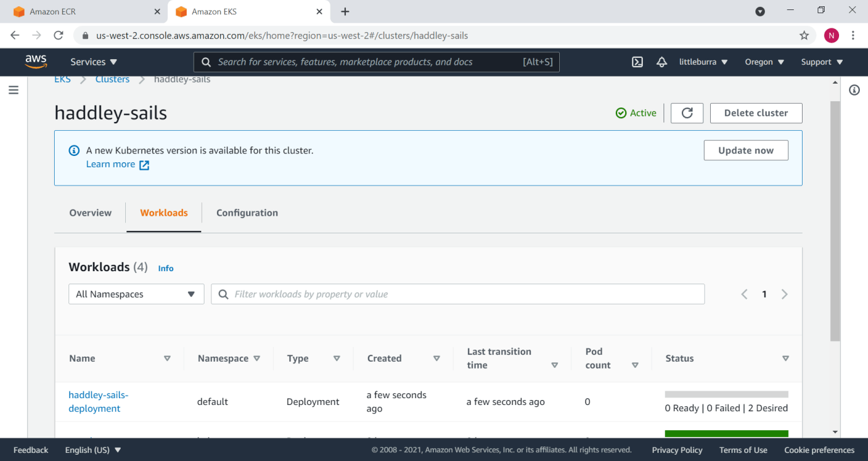Switch to the Configuration tab
The image size is (868, 461).
247,213
